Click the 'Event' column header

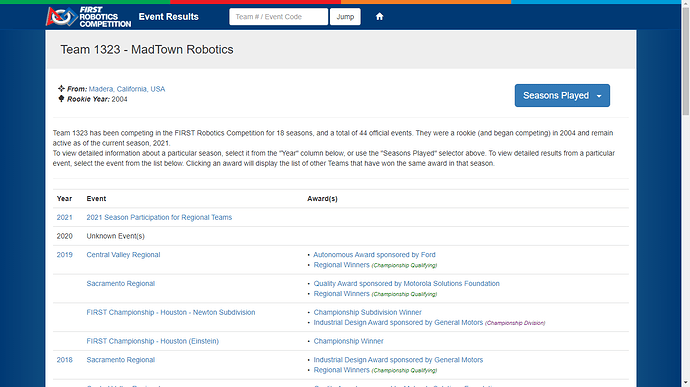96,199
